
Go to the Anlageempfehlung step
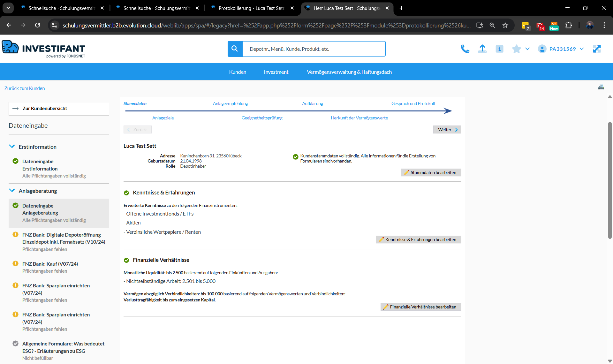pos(230,103)
